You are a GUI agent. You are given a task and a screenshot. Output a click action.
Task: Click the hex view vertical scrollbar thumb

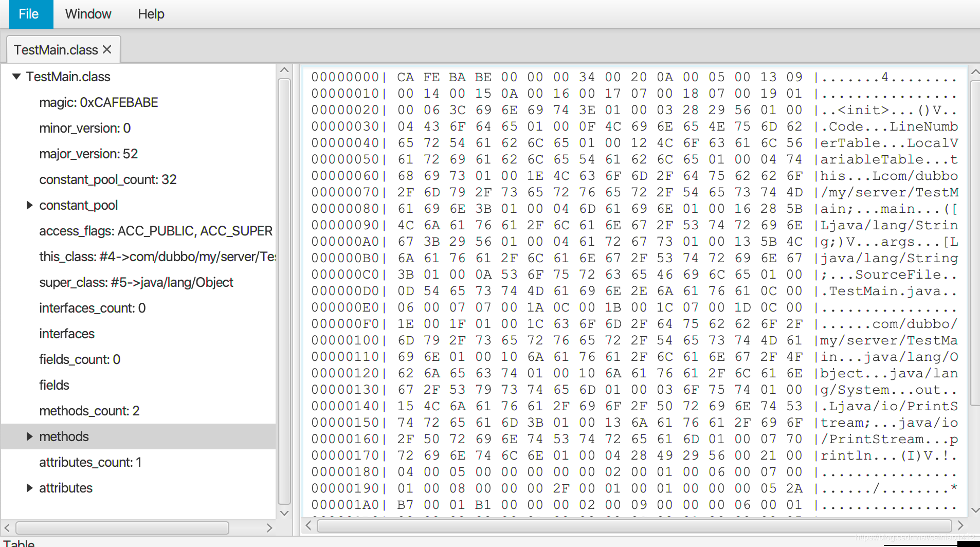coord(975,243)
